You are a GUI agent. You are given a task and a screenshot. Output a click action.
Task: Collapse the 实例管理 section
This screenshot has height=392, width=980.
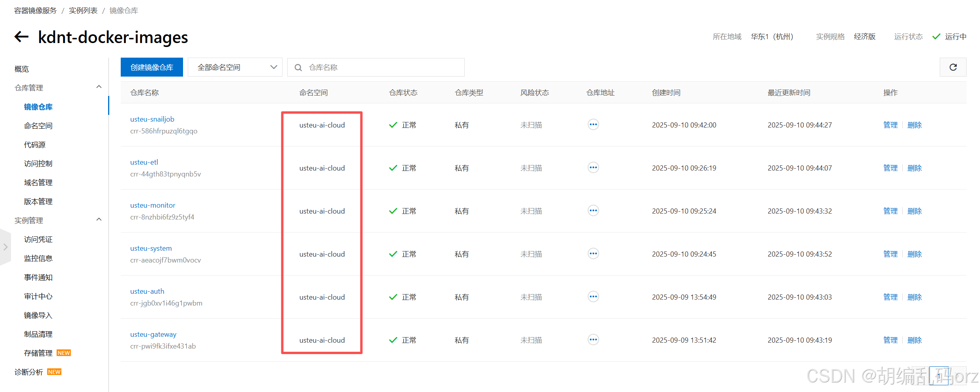click(99, 219)
